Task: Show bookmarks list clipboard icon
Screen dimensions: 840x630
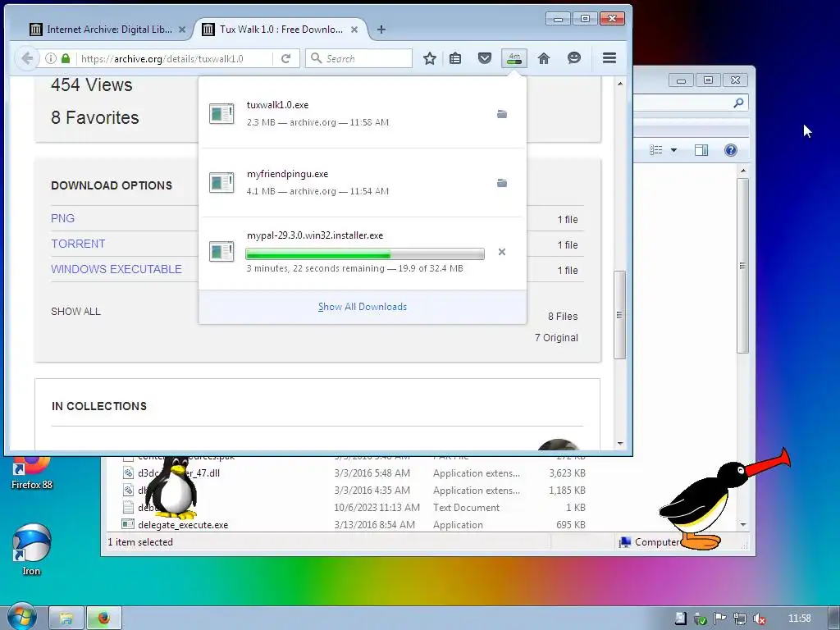Action: point(455,58)
